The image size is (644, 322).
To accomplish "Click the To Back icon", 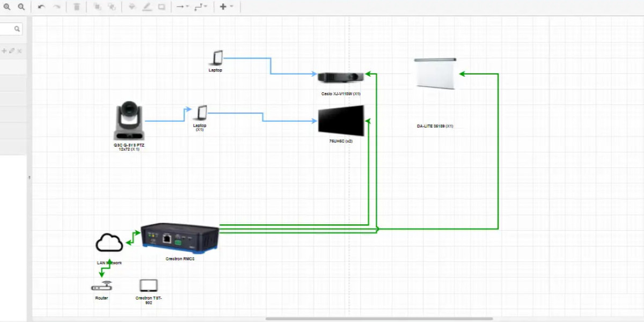I will coord(112,7).
